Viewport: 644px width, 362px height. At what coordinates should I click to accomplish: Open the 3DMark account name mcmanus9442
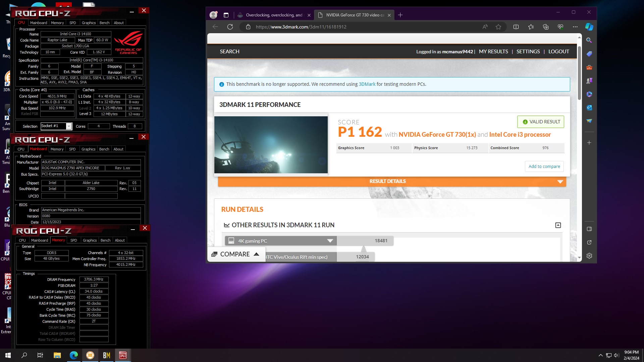coord(457,52)
